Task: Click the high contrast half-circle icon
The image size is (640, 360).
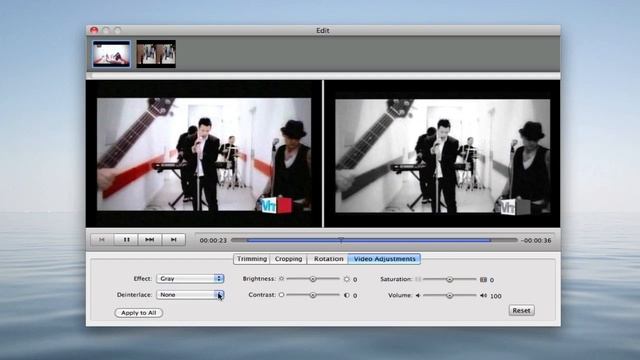Action: point(347,295)
